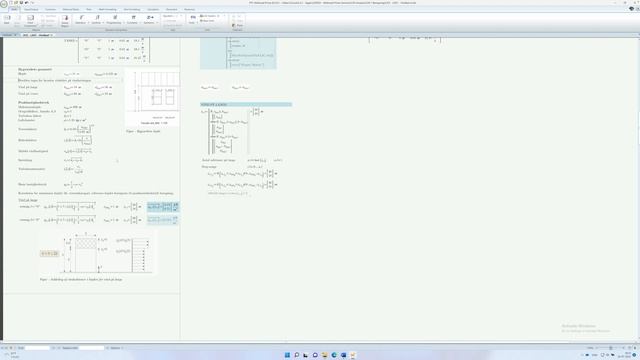Open the Labels style combo box

click(173, 16)
